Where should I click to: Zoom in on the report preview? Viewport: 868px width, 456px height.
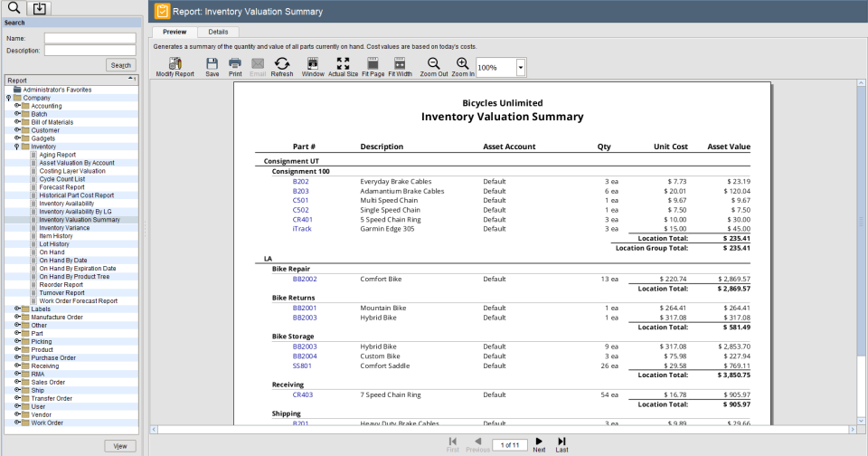point(462,64)
